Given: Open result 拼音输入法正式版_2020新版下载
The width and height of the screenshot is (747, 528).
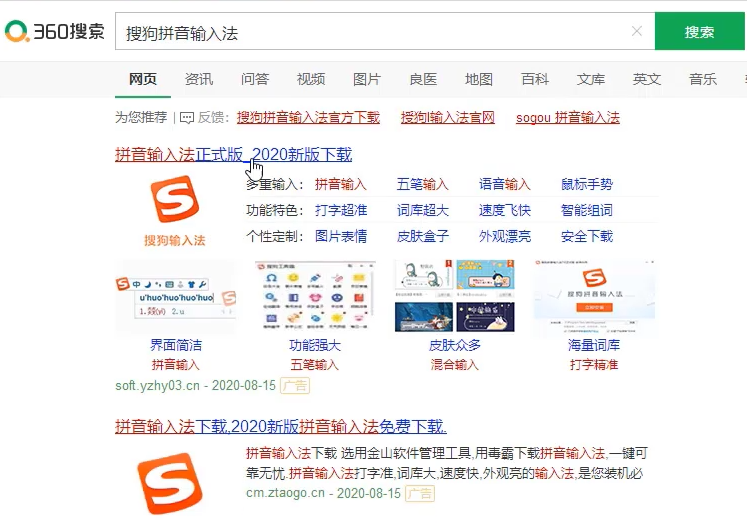Looking at the screenshot, I should 233,154.
